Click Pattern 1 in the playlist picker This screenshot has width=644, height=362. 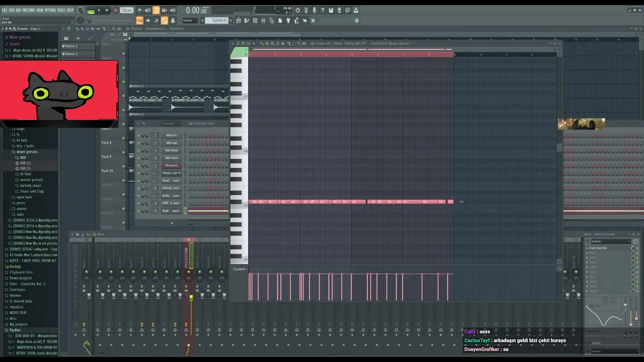coord(78,46)
